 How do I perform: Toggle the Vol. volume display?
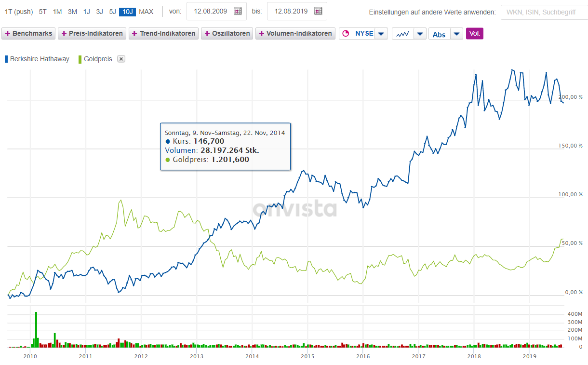[x=475, y=34]
